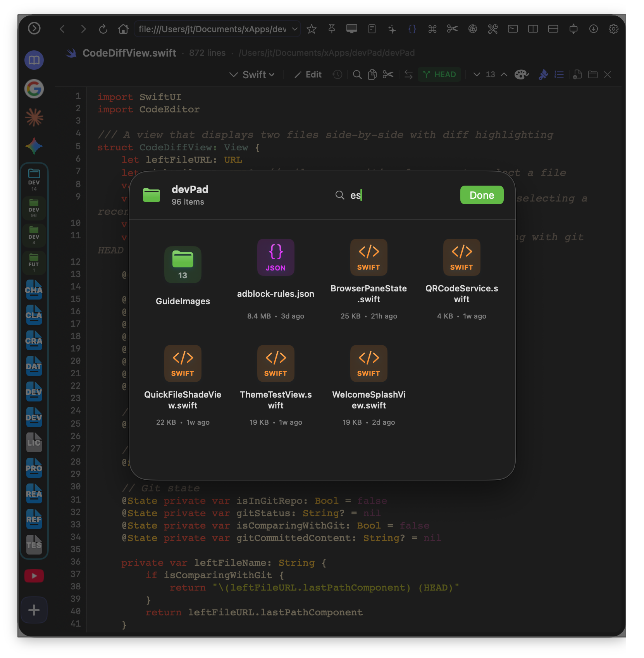
Task: Toggle the split view layout
Action: 533,29
